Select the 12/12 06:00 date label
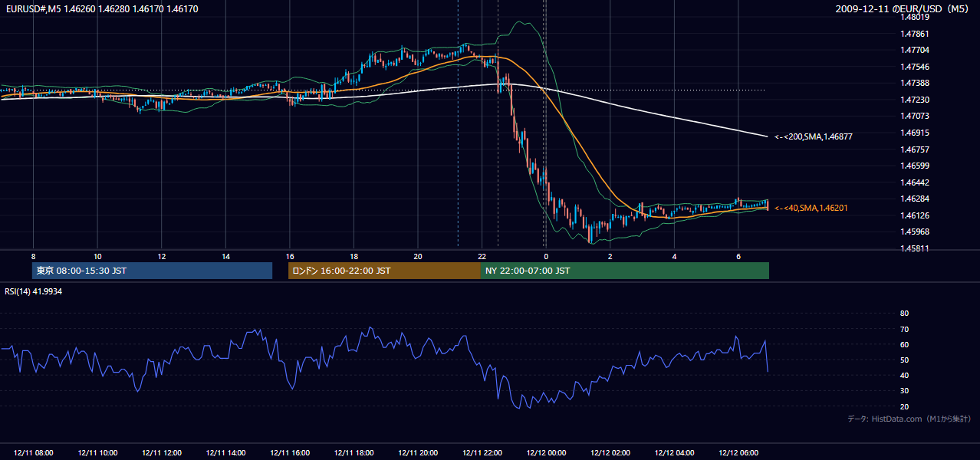Screen dimensions: 980x460 [x=738, y=453]
